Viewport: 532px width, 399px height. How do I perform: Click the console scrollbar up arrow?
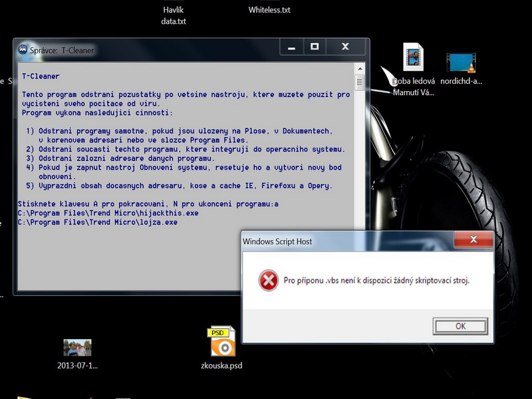coord(359,68)
